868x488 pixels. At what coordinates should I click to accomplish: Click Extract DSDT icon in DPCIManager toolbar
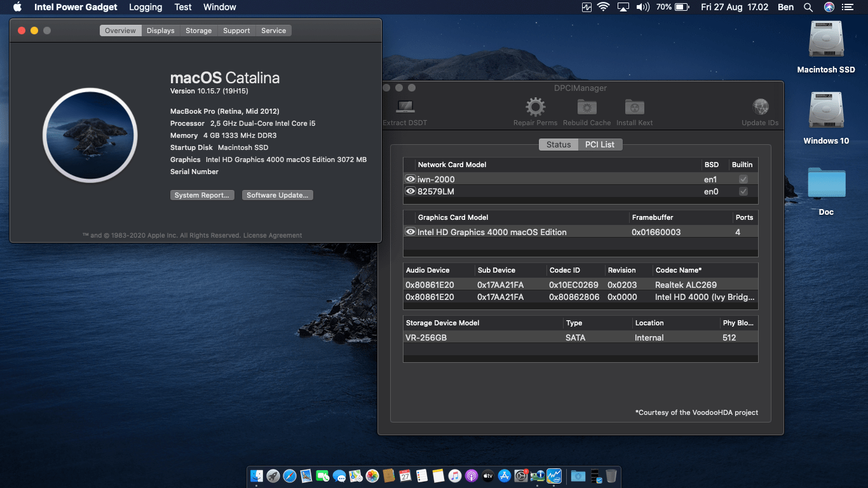(x=405, y=107)
